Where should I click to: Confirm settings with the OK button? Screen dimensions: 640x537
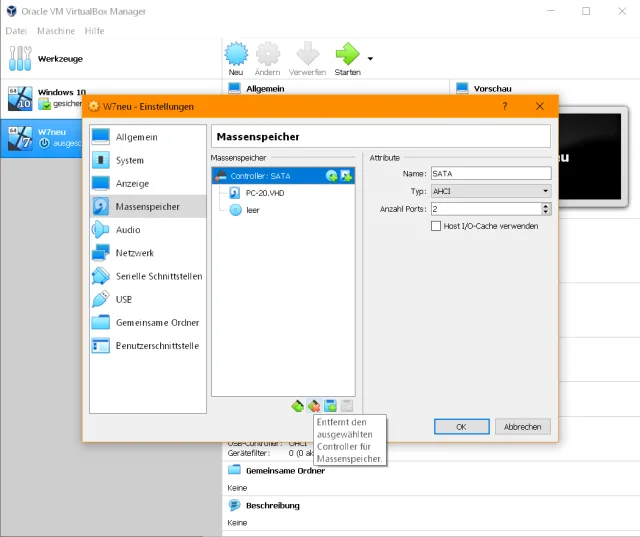tap(461, 426)
